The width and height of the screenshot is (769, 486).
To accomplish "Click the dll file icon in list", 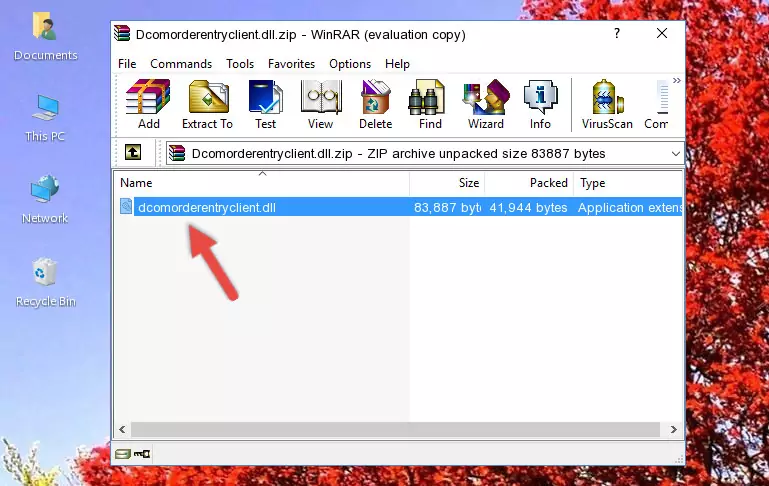I will (126, 206).
